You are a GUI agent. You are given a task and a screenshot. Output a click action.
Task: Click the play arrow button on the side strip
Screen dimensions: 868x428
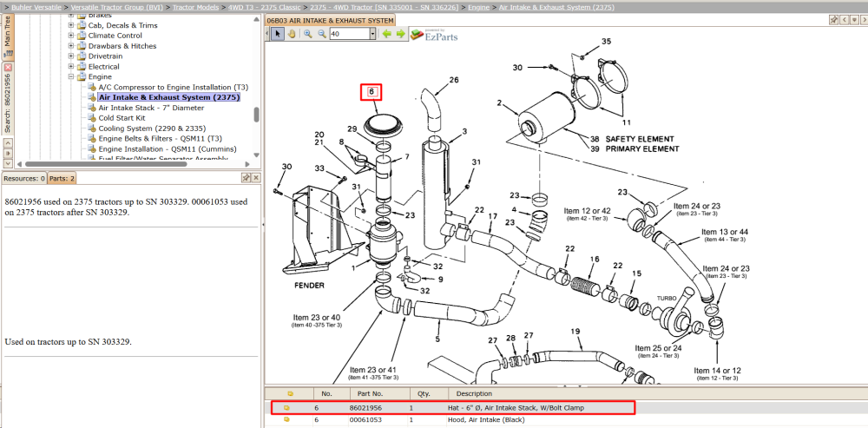pyautogui.click(x=8, y=153)
